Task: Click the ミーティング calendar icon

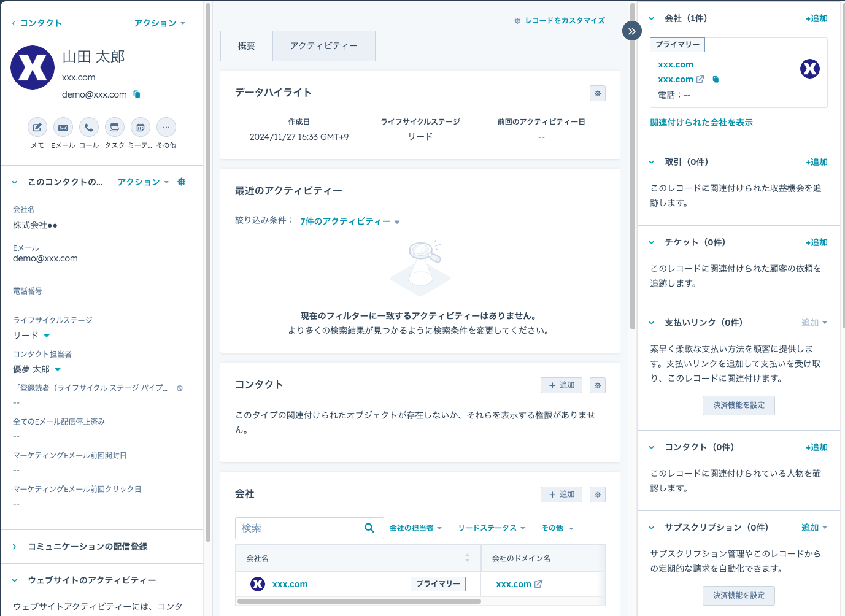Action: [141, 128]
